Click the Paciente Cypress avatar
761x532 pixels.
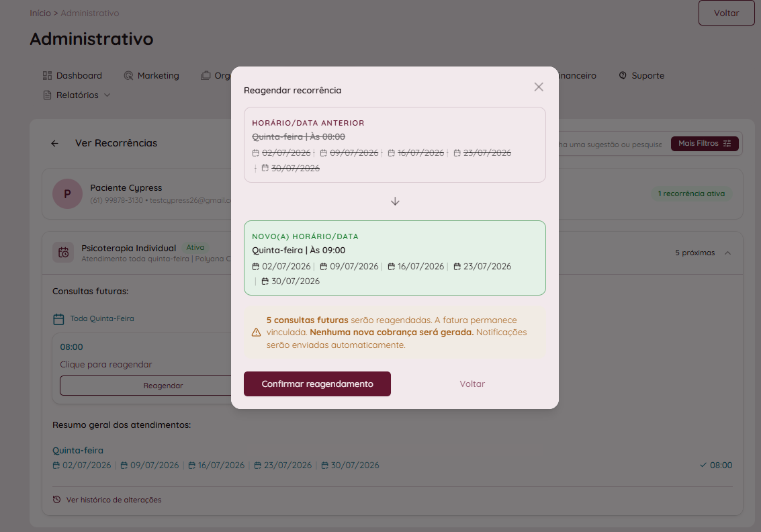(x=67, y=193)
